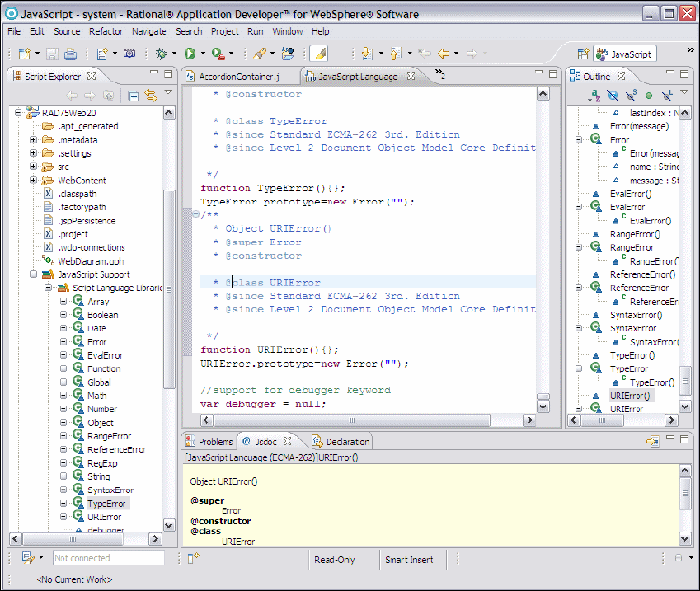Start debugging with the bug icon
The height and width of the screenshot is (591, 700).
tap(162, 54)
